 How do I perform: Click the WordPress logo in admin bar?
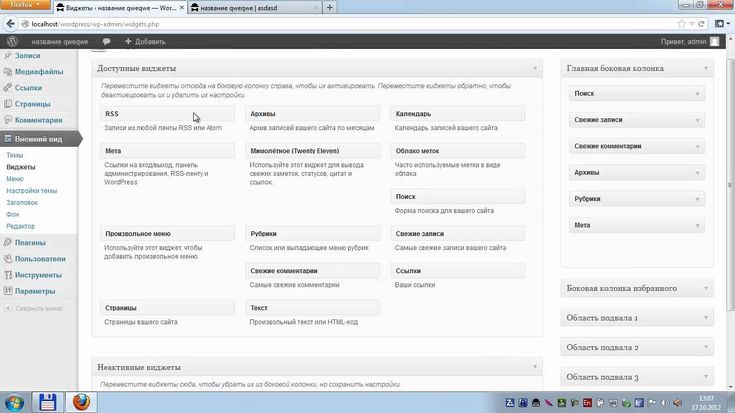(13, 42)
